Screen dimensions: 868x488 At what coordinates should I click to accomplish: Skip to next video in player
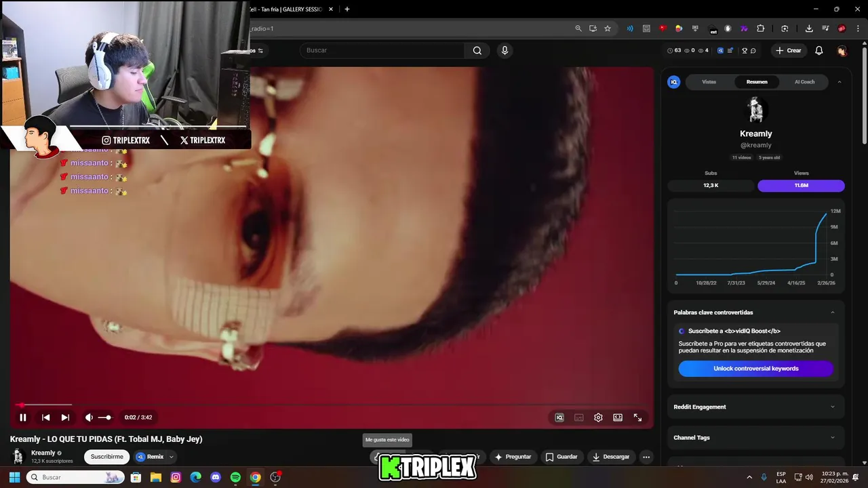coord(65,418)
